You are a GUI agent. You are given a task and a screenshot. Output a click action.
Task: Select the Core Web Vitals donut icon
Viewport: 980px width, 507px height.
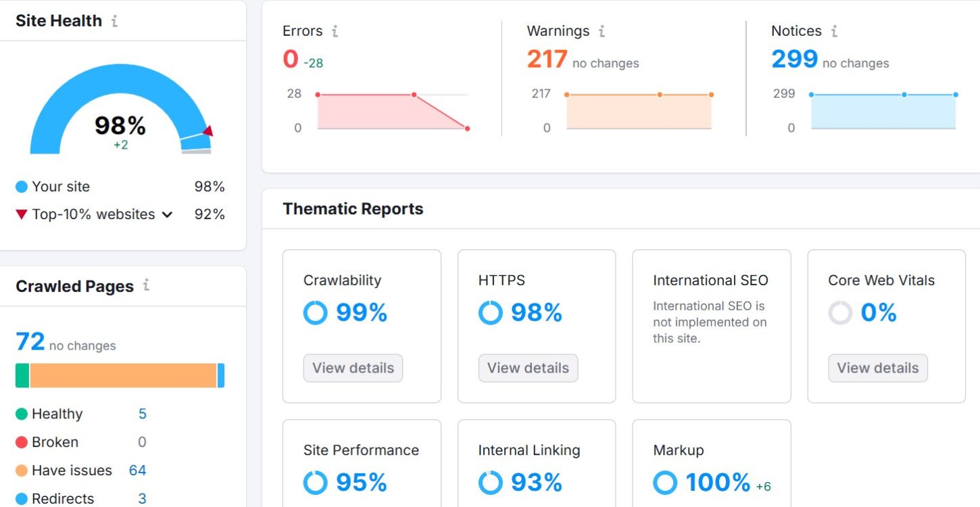[840, 313]
